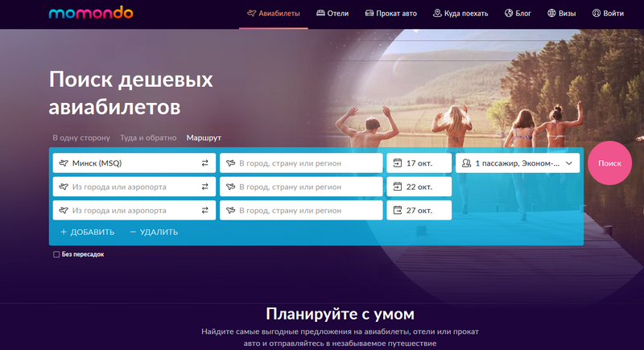Click second-row destination field

click(301, 187)
